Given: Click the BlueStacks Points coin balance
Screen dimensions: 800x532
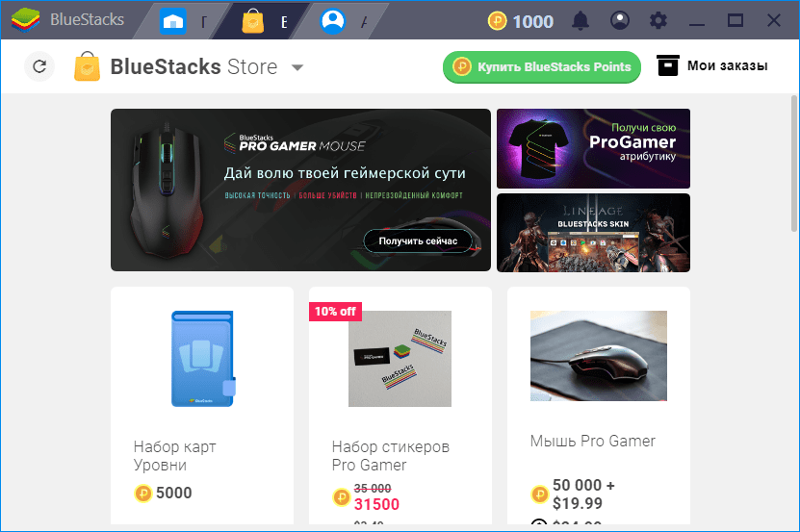Looking at the screenshot, I should tap(521, 21).
